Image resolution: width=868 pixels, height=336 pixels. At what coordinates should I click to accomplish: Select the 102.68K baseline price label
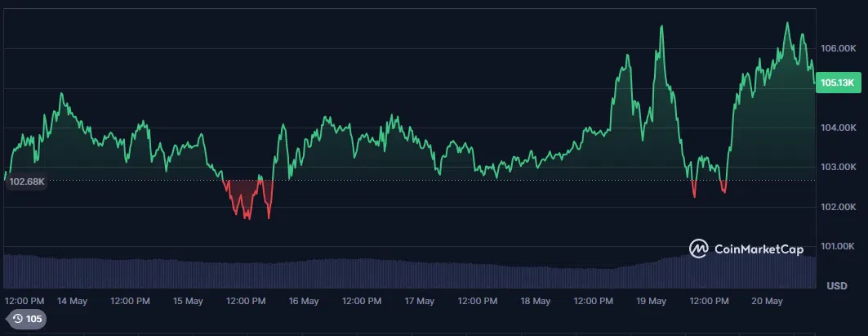click(27, 181)
